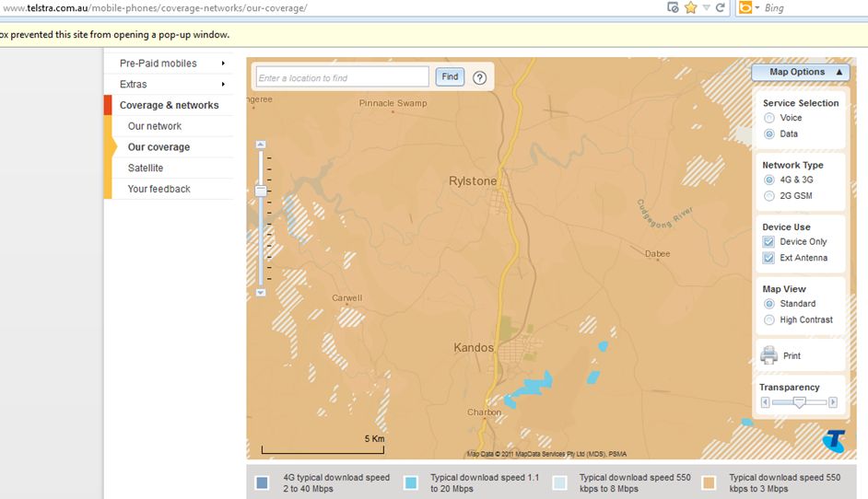Screen dimensions: 868x499
Task: Expand the Pre-Paid mobiles submenu arrow
Action: [223, 64]
